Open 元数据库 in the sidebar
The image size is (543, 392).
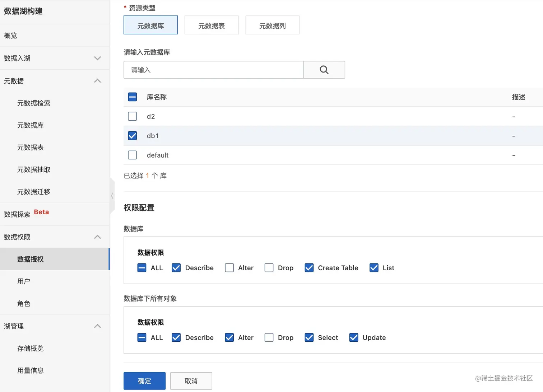tap(55, 125)
